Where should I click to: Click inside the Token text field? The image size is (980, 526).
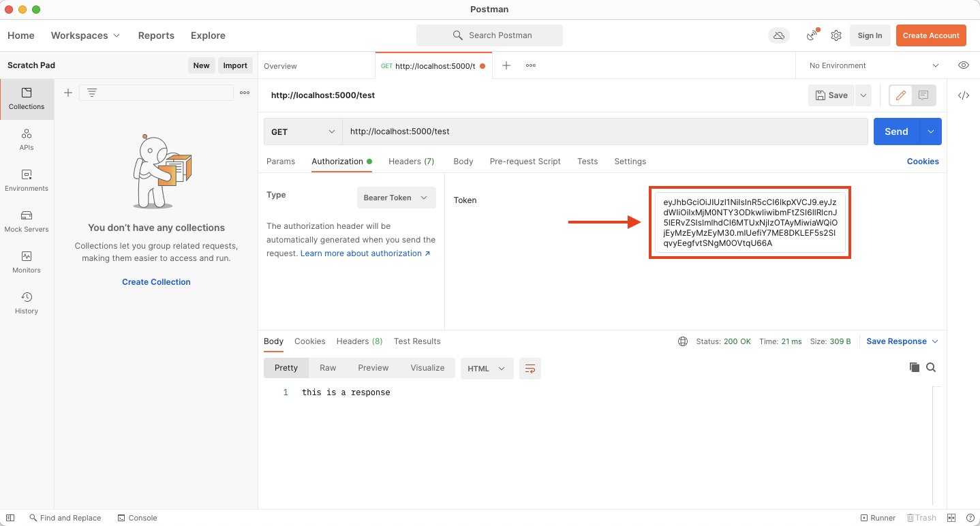coord(750,223)
